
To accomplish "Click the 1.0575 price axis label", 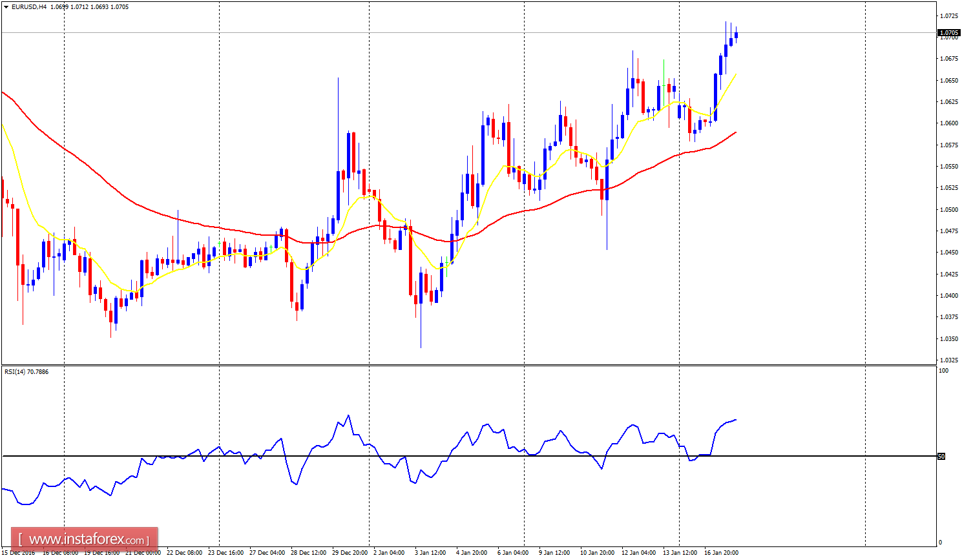I will click(x=948, y=145).
